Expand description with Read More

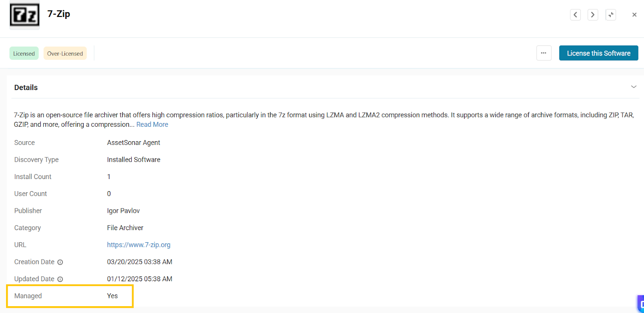152,125
